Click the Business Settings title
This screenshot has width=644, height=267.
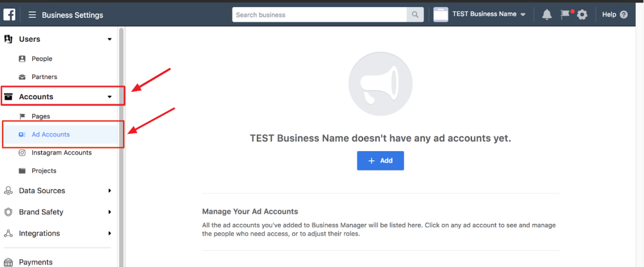(72, 15)
